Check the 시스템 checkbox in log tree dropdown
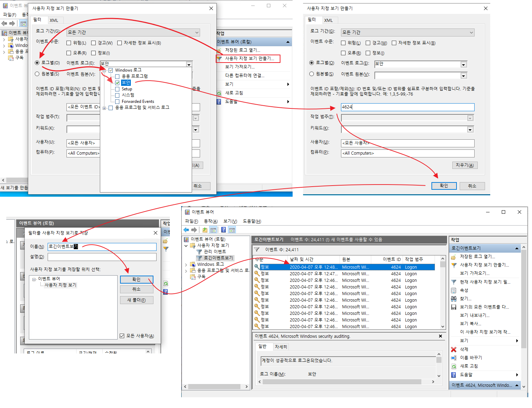The width and height of the screenshot is (532, 408). pos(117,95)
